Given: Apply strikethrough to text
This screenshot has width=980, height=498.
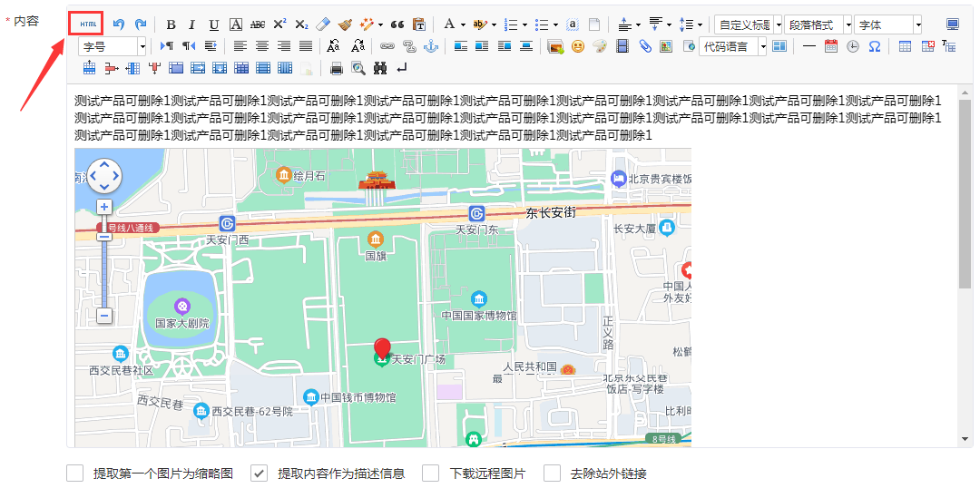Looking at the screenshot, I should (258, 24).
